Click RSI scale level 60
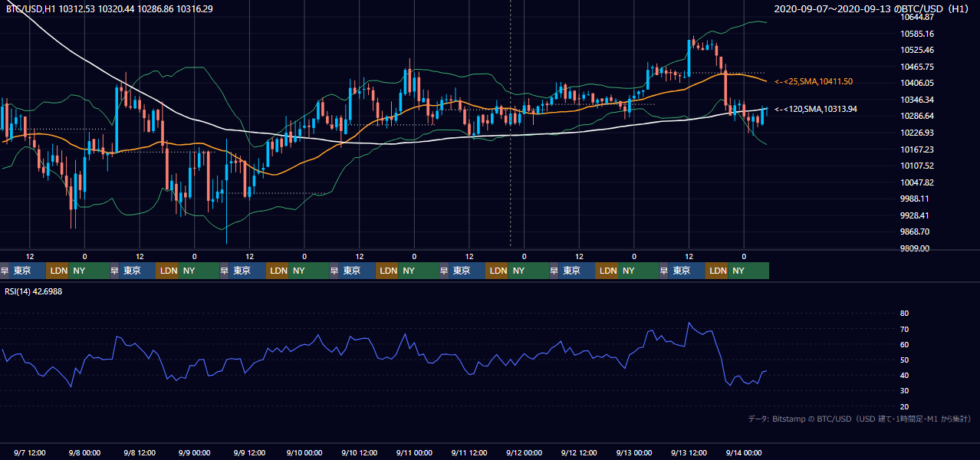Image resolution: width=980 pixels, height=460 pixels. [904, 344]
